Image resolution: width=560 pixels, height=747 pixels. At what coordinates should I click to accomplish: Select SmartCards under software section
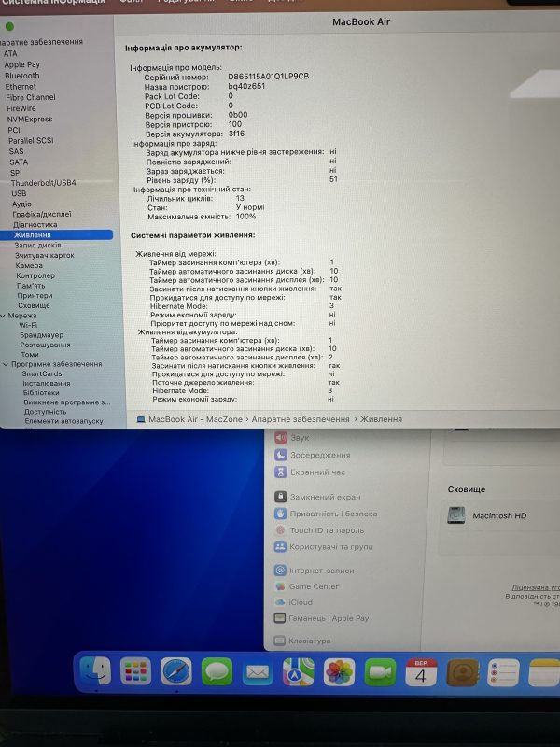[41, 373]
